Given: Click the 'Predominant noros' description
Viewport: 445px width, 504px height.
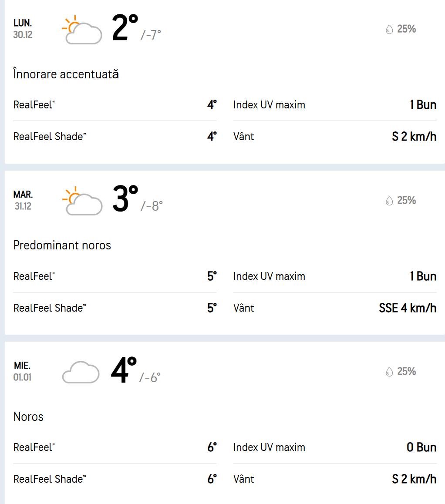Looking at the screenshot, I should pyautogui.click(x=62, y=245).
